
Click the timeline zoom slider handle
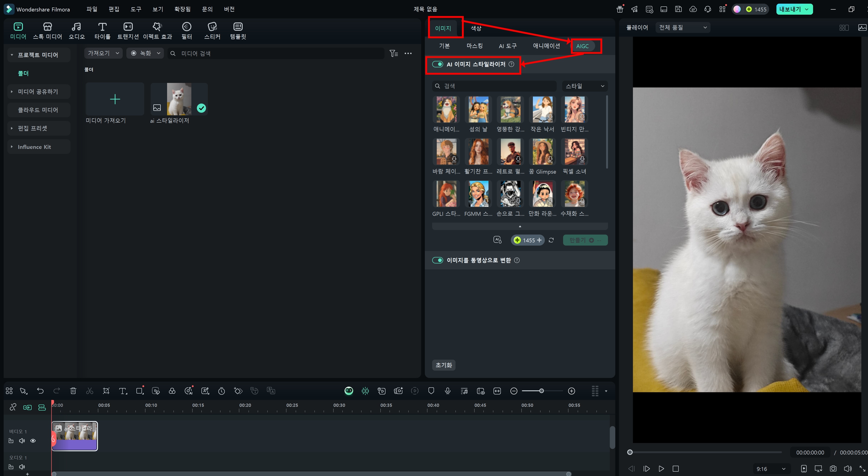[542, 391]
